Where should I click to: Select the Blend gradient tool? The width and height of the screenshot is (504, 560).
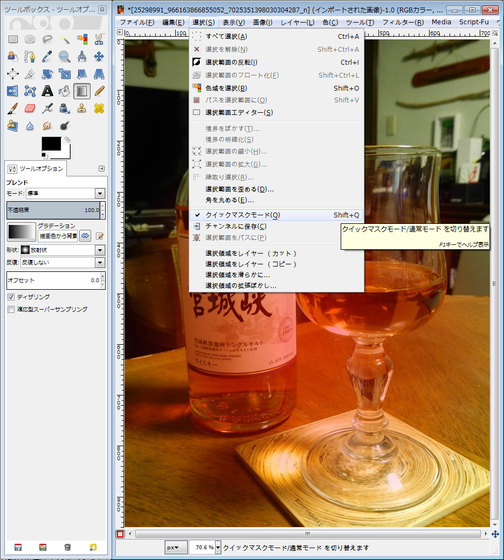(82, 91)
